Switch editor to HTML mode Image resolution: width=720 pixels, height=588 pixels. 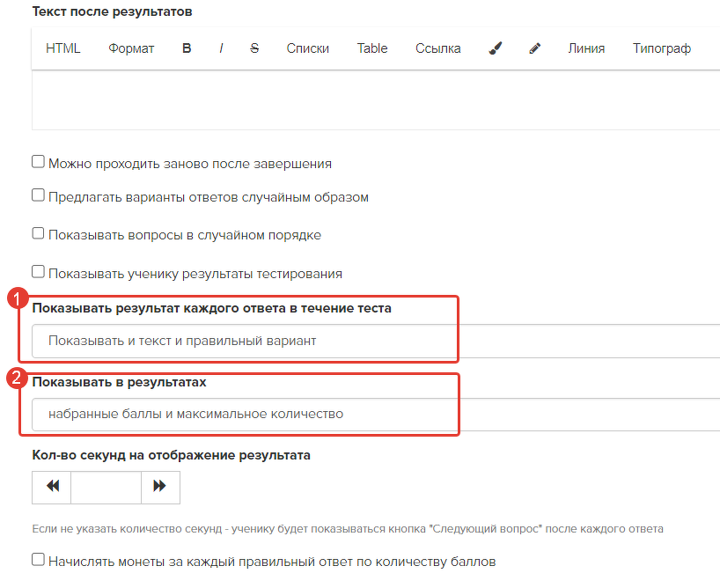pyautogui.click(x=62, y=48)
